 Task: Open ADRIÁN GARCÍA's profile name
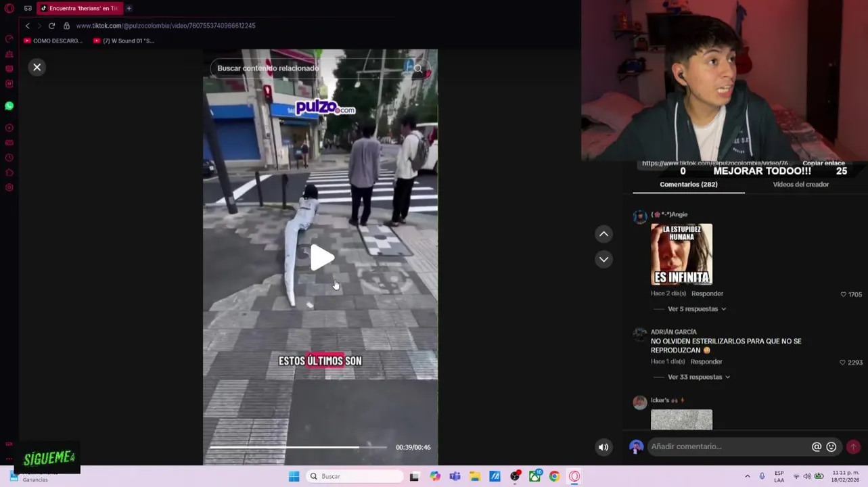(674, 332)
